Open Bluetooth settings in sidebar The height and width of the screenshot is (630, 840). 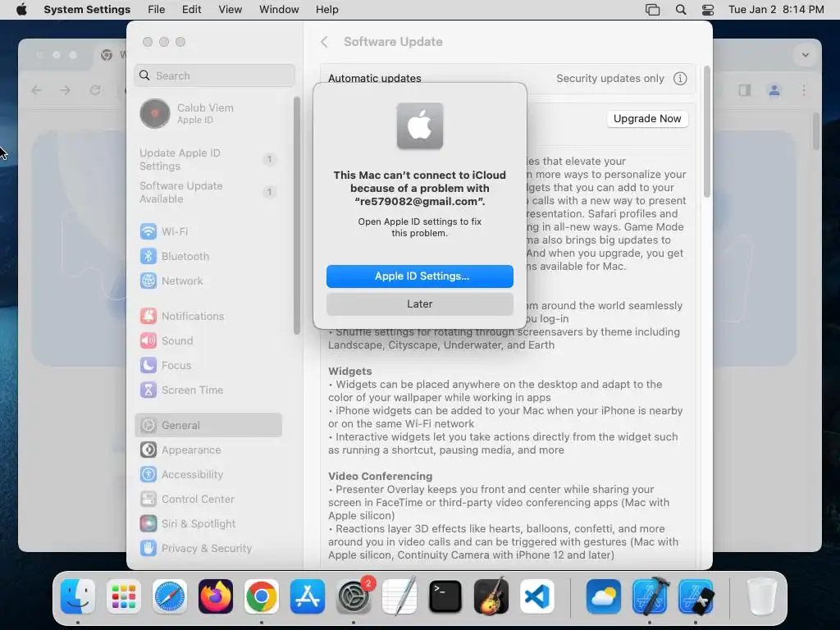coord(209,256)
